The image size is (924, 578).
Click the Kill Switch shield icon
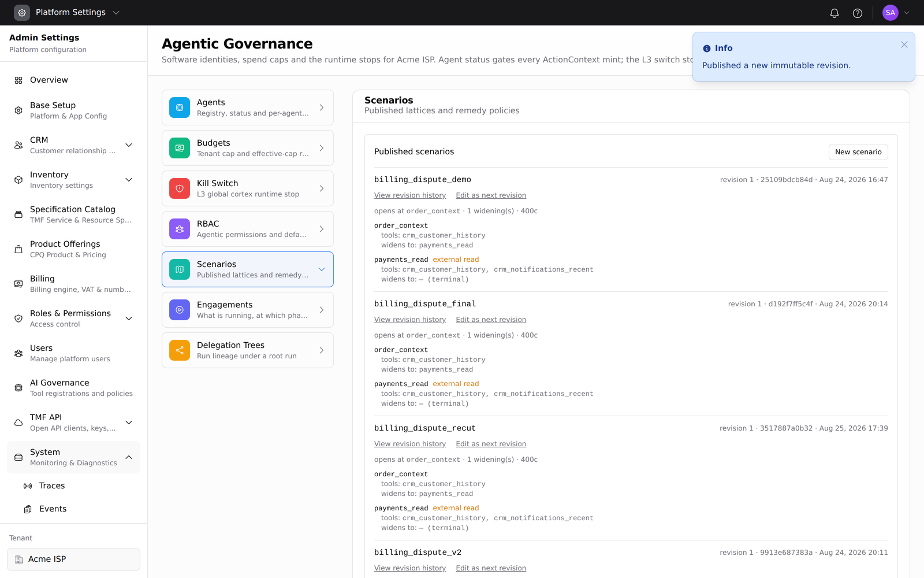180,188
